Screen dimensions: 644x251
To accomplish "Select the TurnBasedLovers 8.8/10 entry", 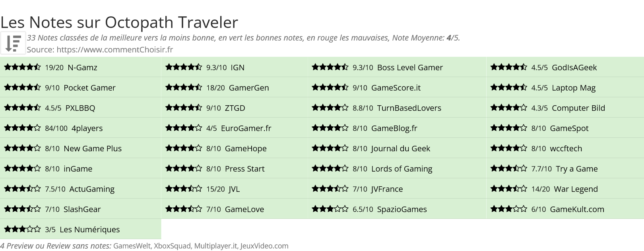I will 397,108.
